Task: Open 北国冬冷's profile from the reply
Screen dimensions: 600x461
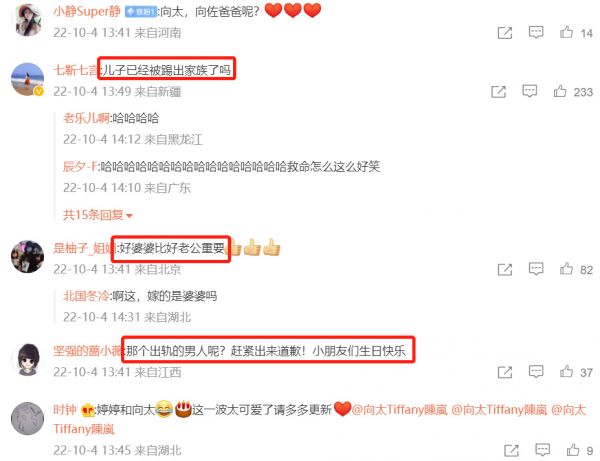Action: point(86,296)
